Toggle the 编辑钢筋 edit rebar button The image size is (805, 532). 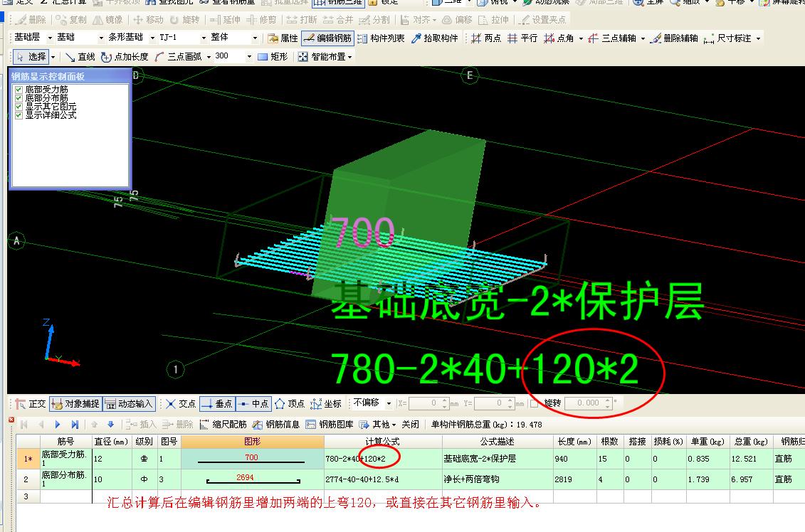click(x=327, y=38)
